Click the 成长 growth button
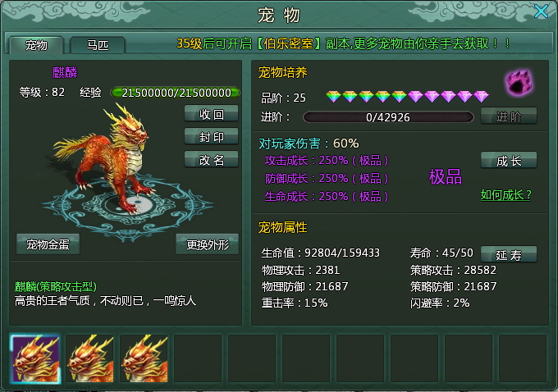Screen dimensions: 558x392 [509, 161]
